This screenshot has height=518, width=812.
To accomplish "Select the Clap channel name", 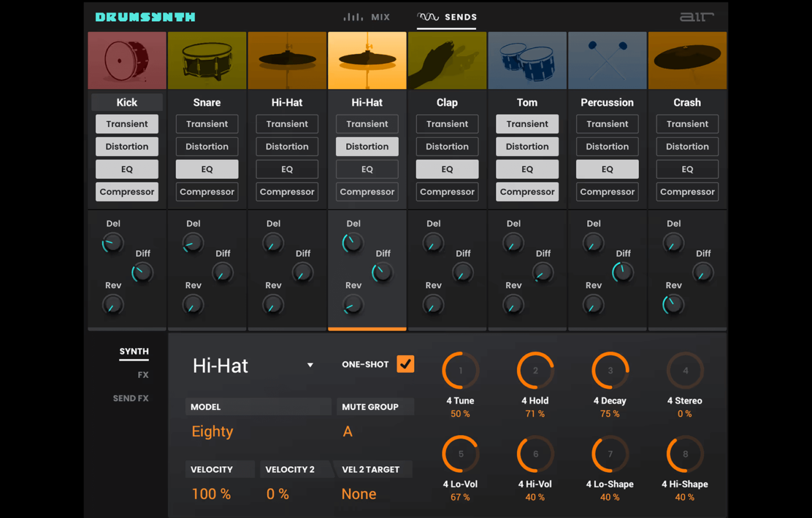I will [x=447, y=102].
